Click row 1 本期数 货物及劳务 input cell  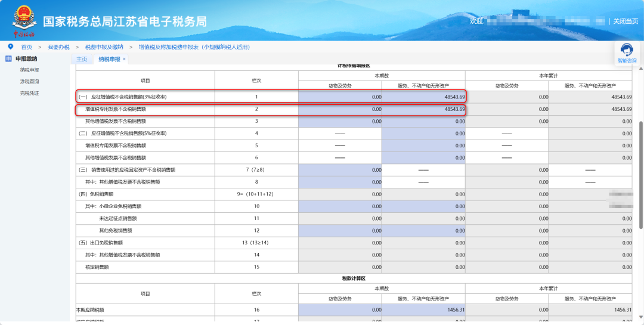[340, 97]
